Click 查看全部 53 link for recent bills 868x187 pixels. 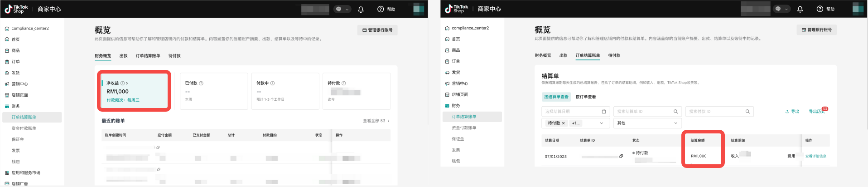[376, 121]
